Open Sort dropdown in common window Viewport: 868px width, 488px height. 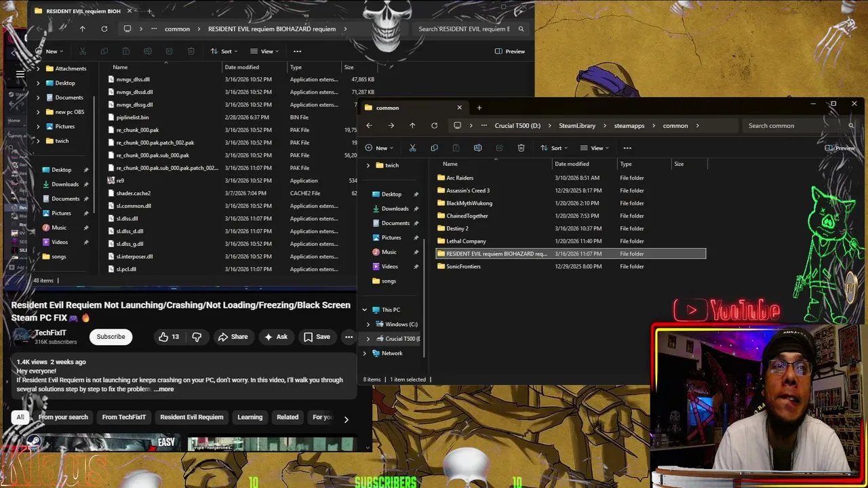point(555,148)
